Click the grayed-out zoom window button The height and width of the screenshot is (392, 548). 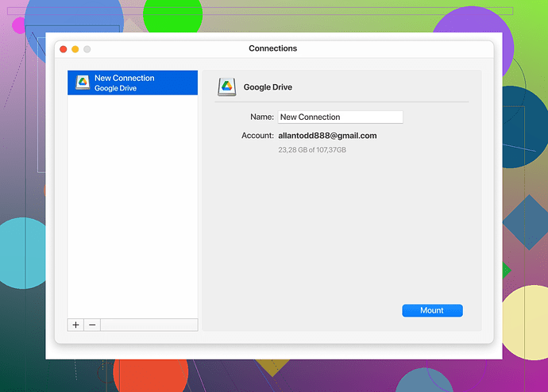pos(87,49)
